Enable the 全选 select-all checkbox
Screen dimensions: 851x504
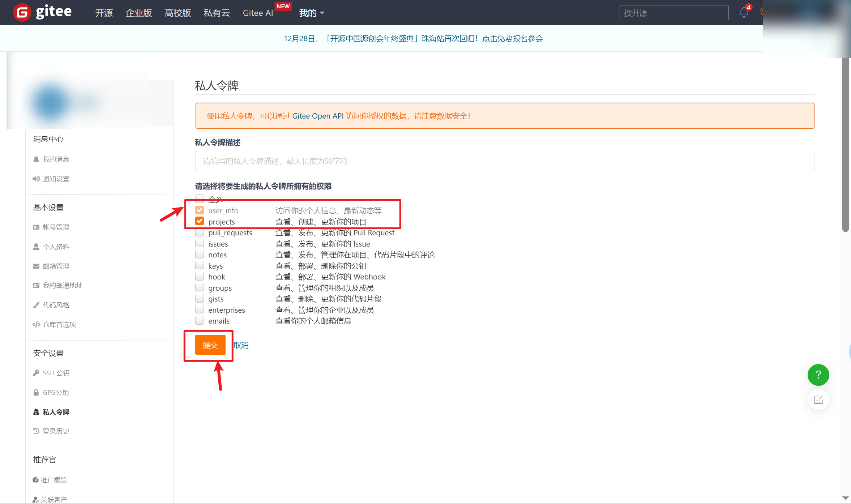[x=200, y=198]
